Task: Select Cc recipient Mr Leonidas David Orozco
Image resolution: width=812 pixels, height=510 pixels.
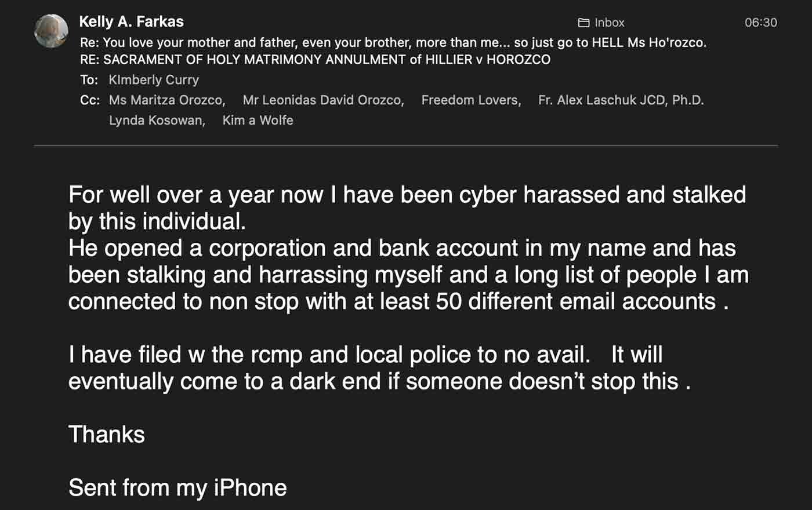Action: [x=323, y=100]
